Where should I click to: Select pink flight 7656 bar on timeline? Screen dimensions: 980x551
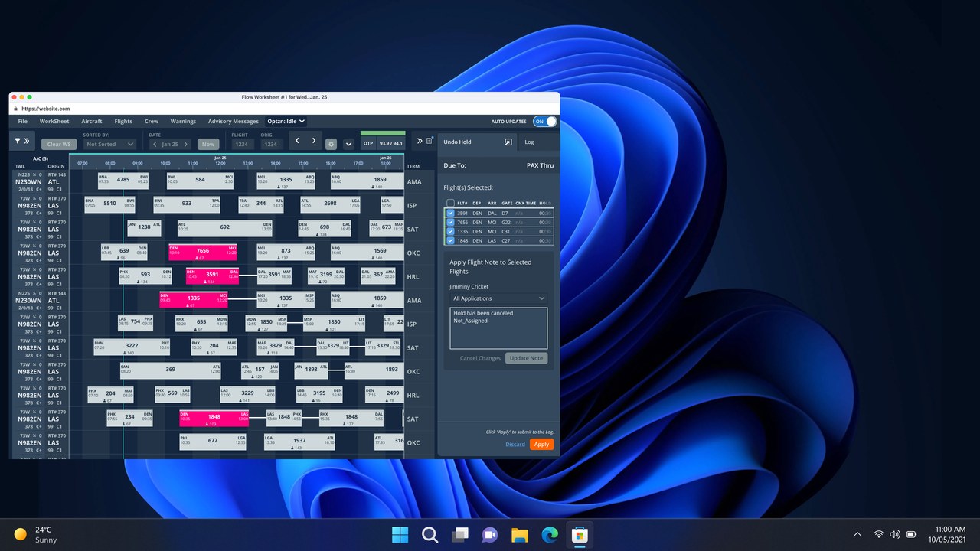click(203, 253)
